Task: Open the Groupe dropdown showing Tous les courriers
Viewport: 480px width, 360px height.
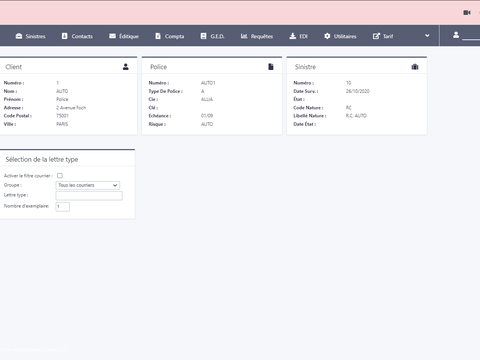Action: click(88, 185)
